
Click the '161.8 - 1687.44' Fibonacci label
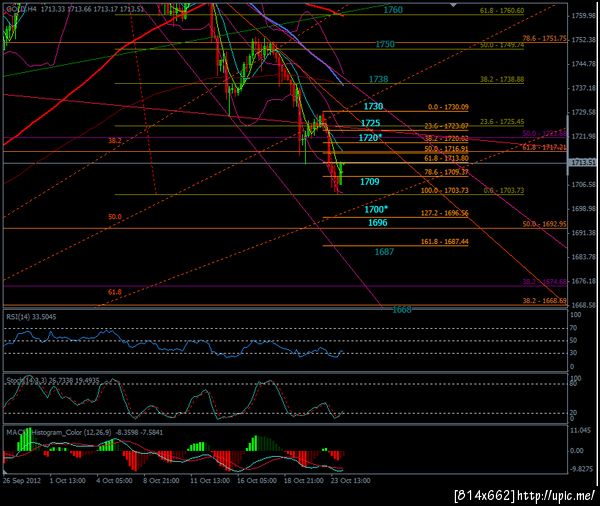tap(445, 242)
